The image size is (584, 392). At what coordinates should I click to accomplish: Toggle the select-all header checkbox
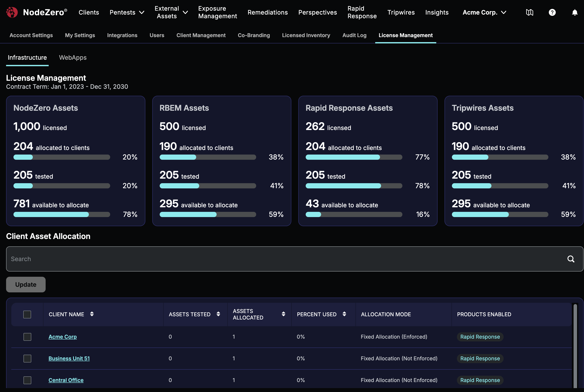27,314
